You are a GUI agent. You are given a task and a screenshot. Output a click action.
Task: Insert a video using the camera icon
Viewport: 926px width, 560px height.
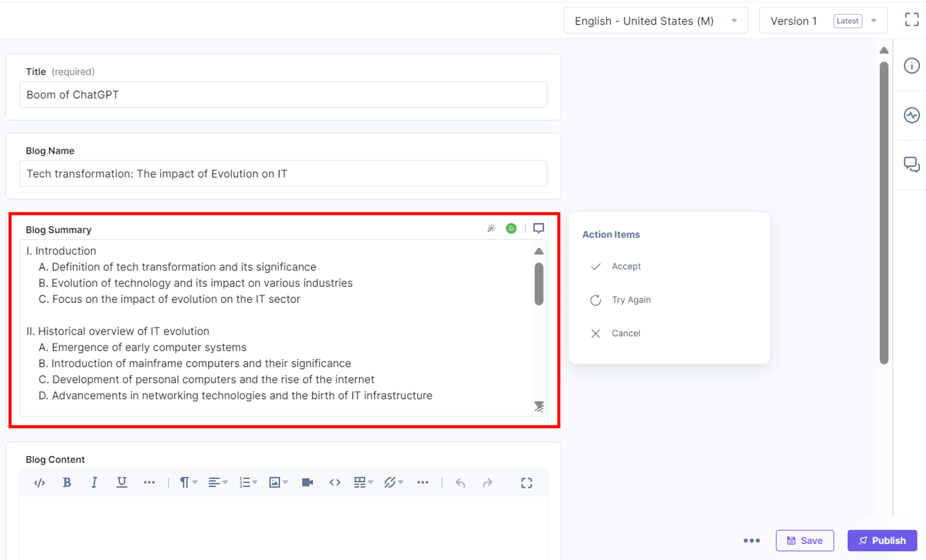307,483
